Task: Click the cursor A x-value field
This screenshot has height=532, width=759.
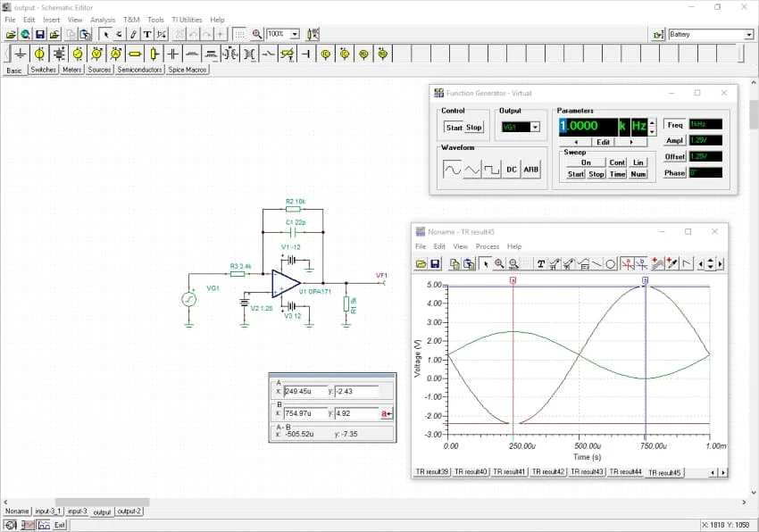Action: [304, 391]
